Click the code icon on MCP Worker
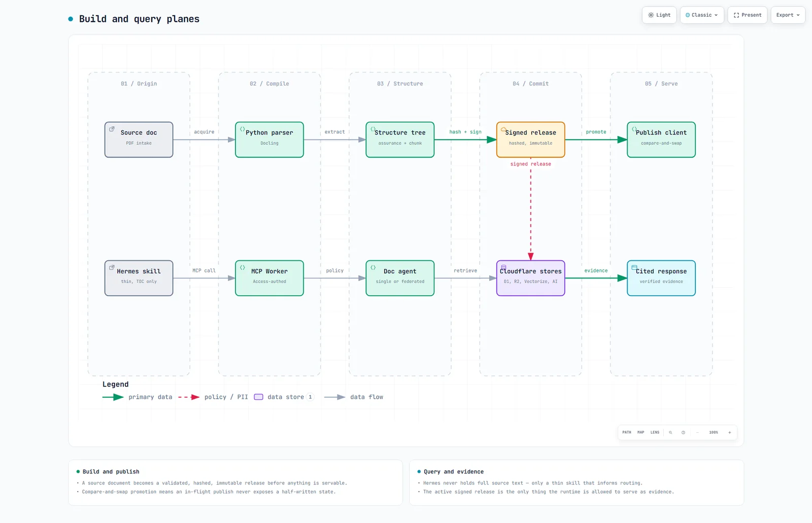 point(242,267)
